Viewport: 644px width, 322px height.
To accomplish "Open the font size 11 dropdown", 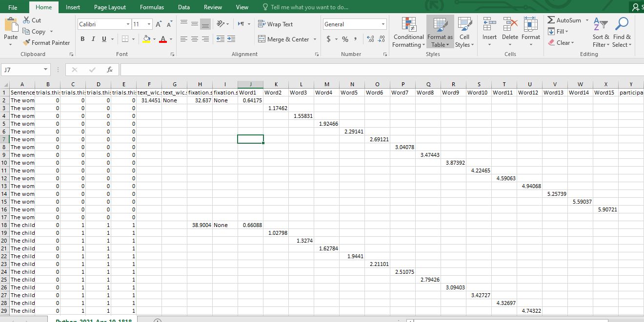I will (149, 24).
